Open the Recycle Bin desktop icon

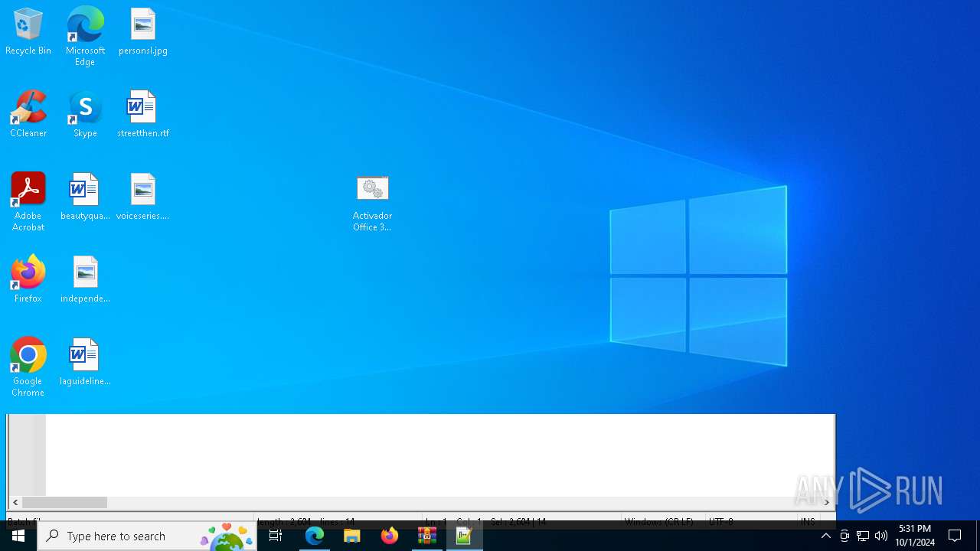[28, 32]
